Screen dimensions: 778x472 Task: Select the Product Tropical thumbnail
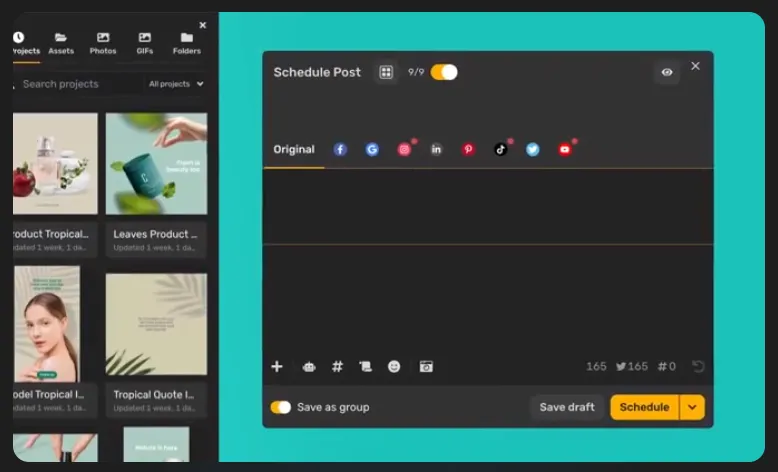click(55, 163)
